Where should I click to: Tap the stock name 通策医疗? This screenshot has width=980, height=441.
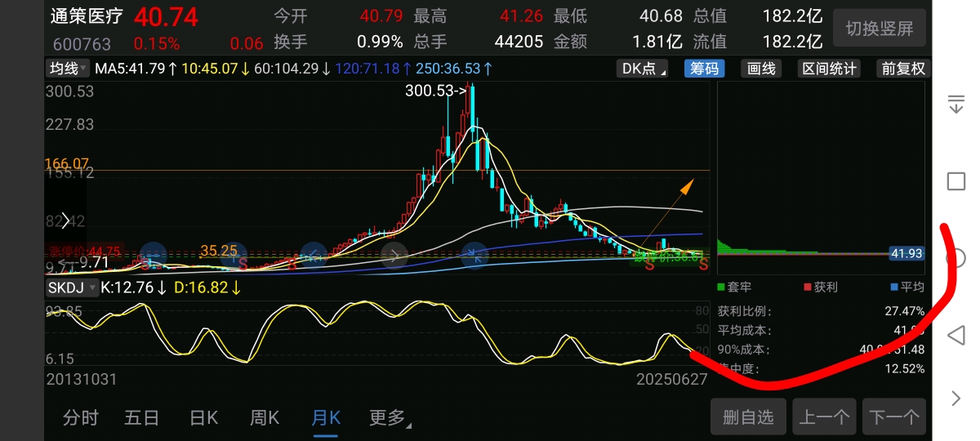pos(87,16)
